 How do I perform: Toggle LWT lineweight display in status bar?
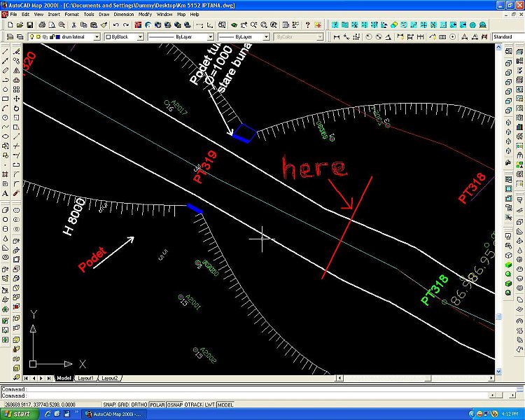click(209, 405)
